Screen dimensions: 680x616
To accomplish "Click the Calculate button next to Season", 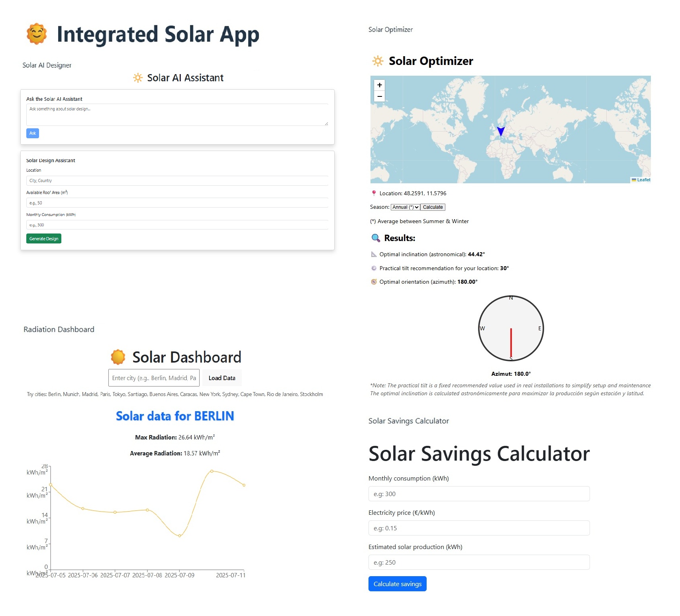I will (x=433, y=207).
